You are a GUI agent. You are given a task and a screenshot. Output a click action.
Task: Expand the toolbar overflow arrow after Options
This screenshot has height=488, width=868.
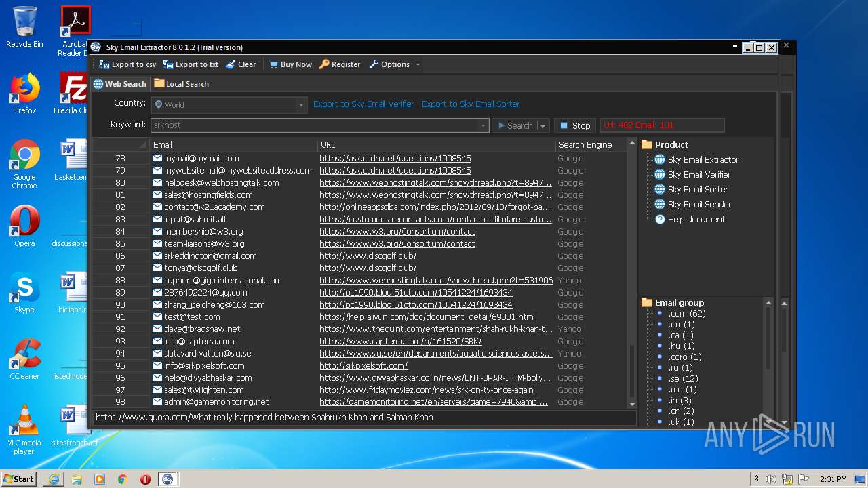[418, 64]
